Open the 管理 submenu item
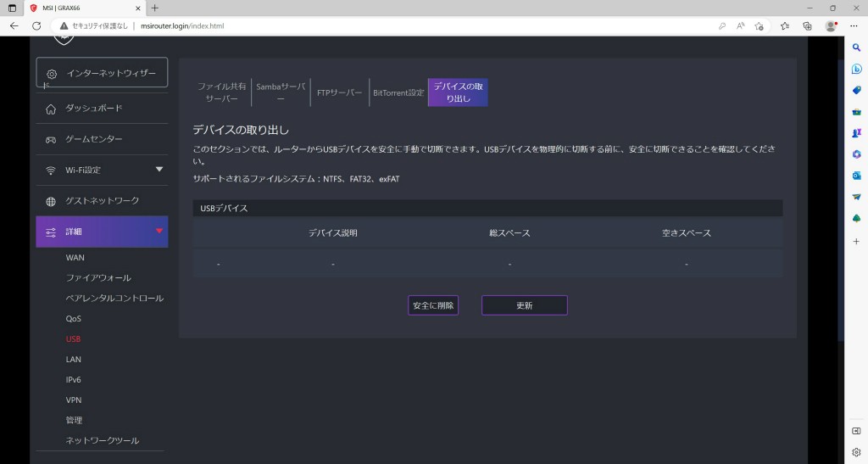 (x=74, y=420)
